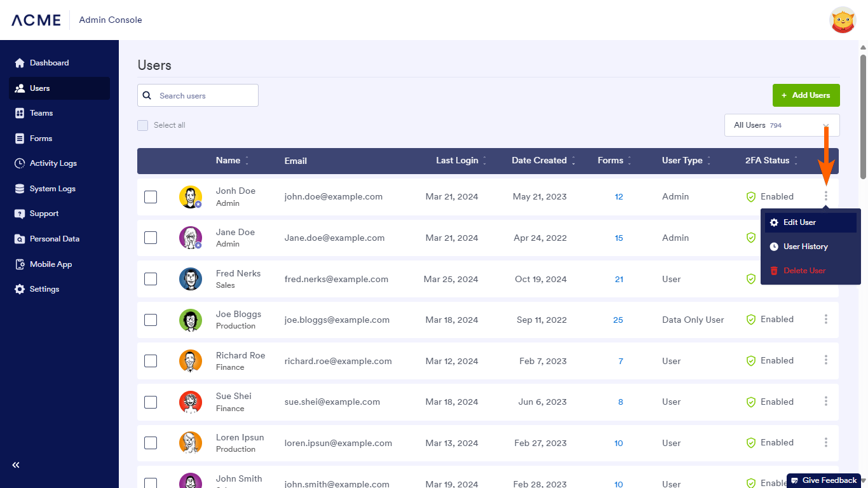The height and width of the screenshot is (488, 868).
Task: Click the green Add Users button
Action: point(806,95)
